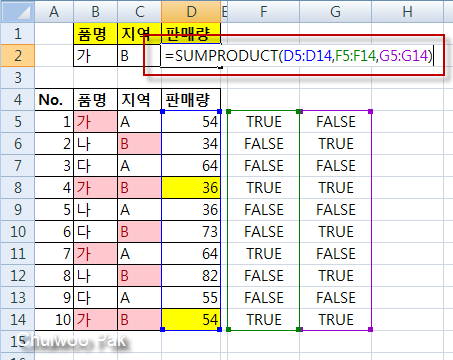The width and height of the screenshot is (453, 360).
Task: Click TRUE in cell G6
Action: (336, 144)
